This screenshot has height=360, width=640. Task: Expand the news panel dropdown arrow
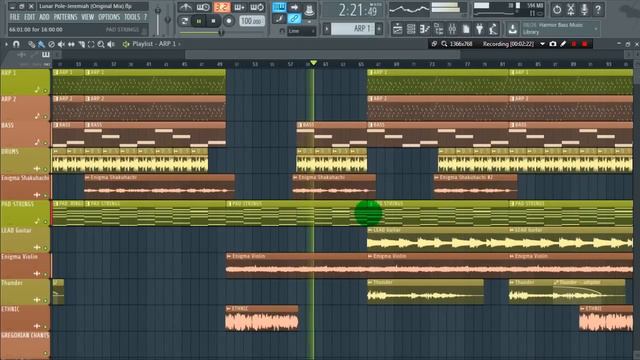[596, 29]
